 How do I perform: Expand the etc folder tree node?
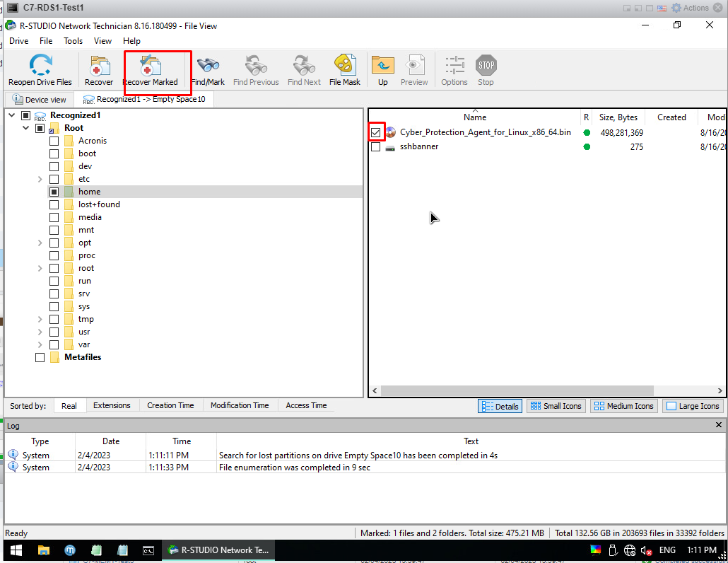point(40,179)
